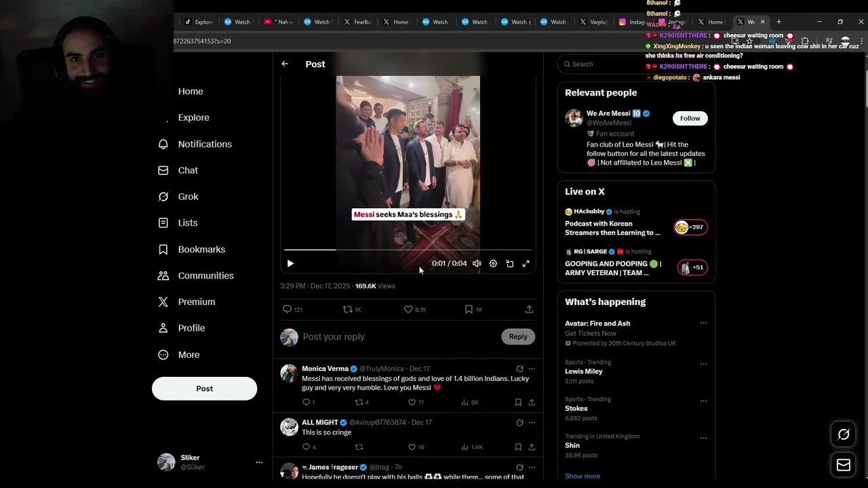Open more options on James Frageser's reply
Image resolution: width=868 pixels, height=488 pixels.
click(x=532, y=467)
